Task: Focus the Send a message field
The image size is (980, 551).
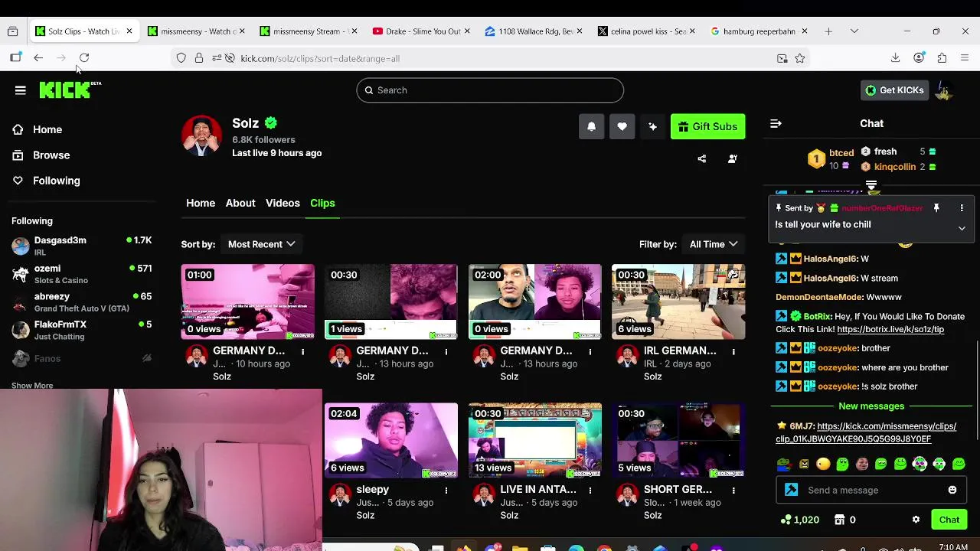Action: [871, 490]
